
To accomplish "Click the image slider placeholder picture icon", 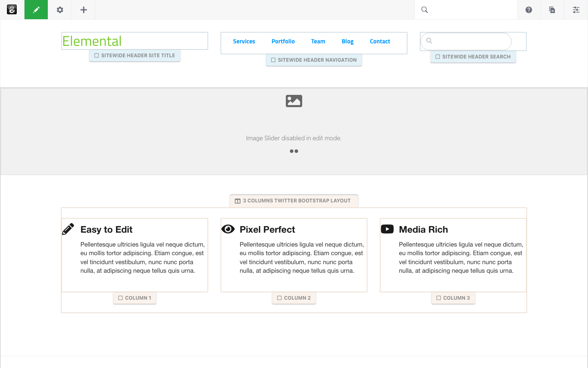I will point(294,101).
